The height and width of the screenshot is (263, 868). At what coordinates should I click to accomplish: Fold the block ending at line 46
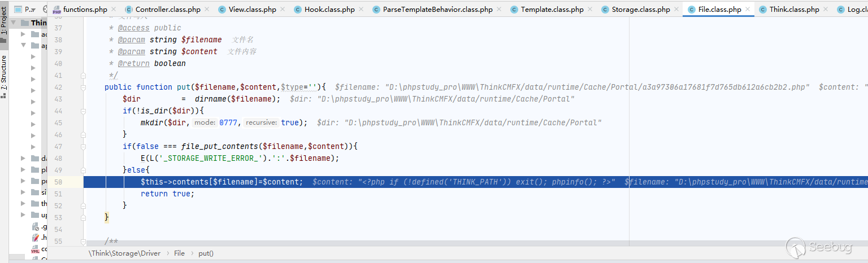84,134
